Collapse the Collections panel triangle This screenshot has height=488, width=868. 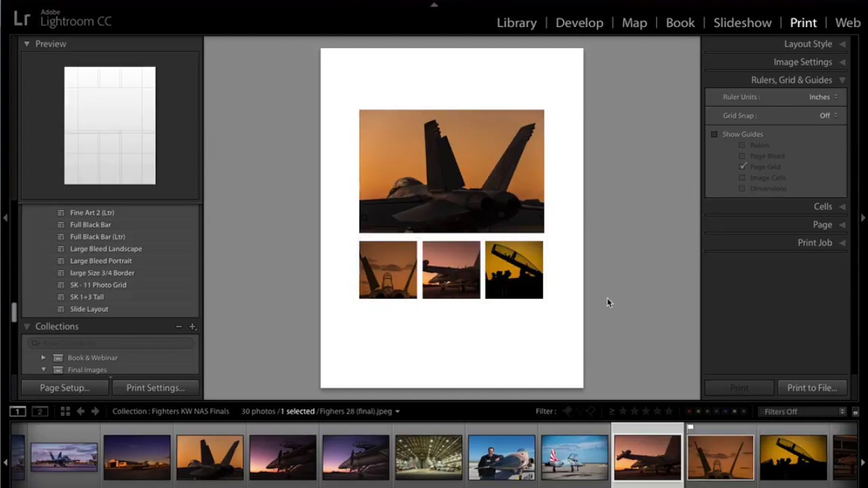point(27,327)
